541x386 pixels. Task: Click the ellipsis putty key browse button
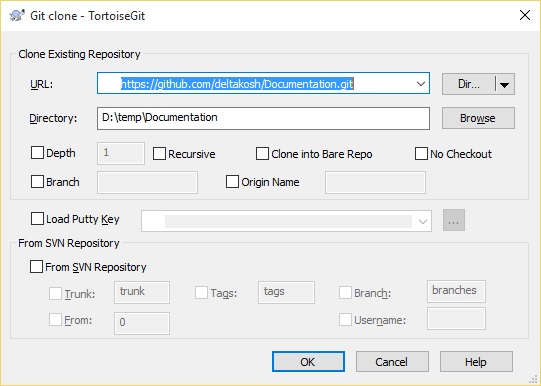454,220
